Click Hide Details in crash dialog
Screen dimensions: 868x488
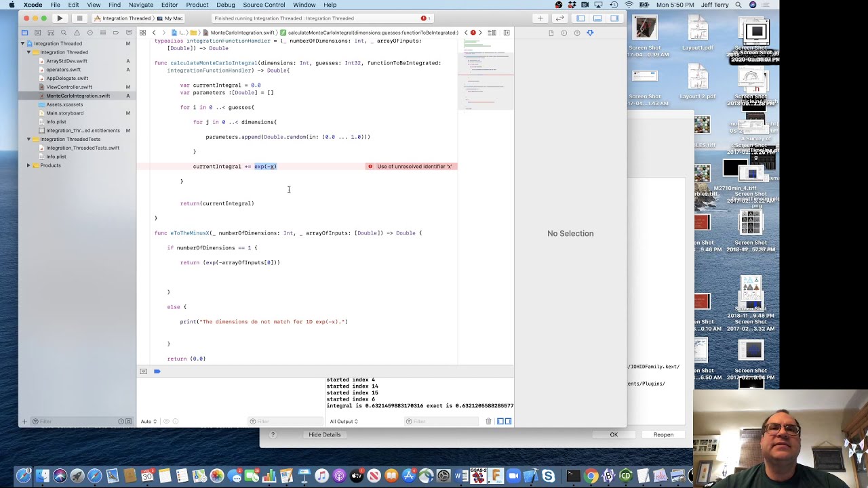[325, 434]
